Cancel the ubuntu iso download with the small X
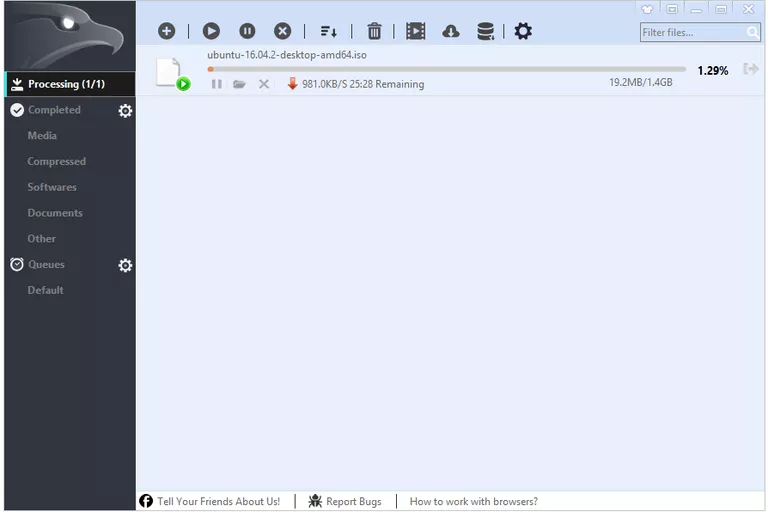This screenshot has width=768, height=512. [x=264, y=84]
